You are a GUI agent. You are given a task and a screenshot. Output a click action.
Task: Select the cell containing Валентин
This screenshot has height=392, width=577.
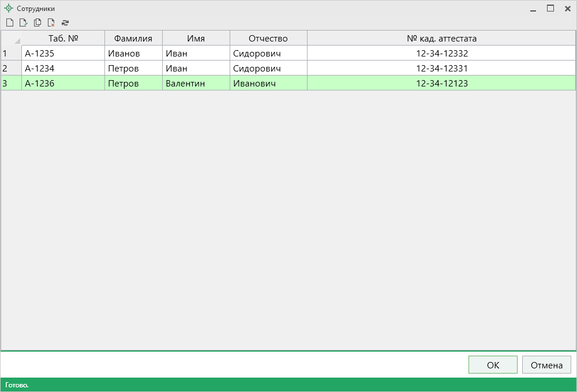196,84
